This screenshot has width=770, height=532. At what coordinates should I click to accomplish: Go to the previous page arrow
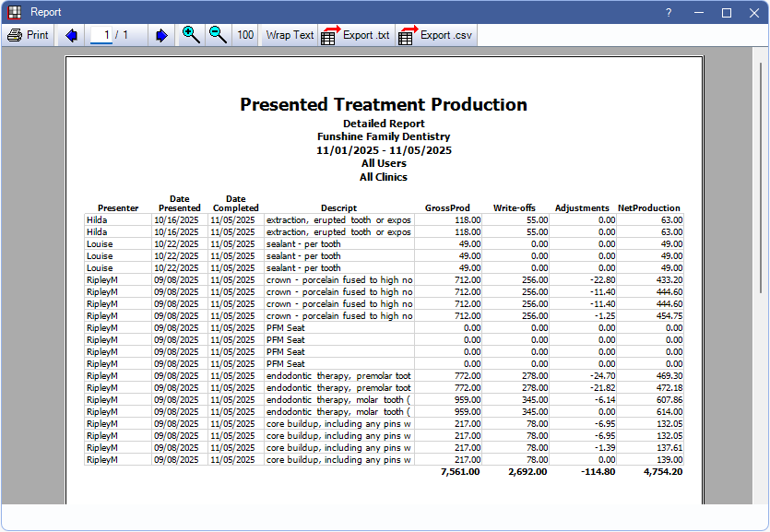71,35
